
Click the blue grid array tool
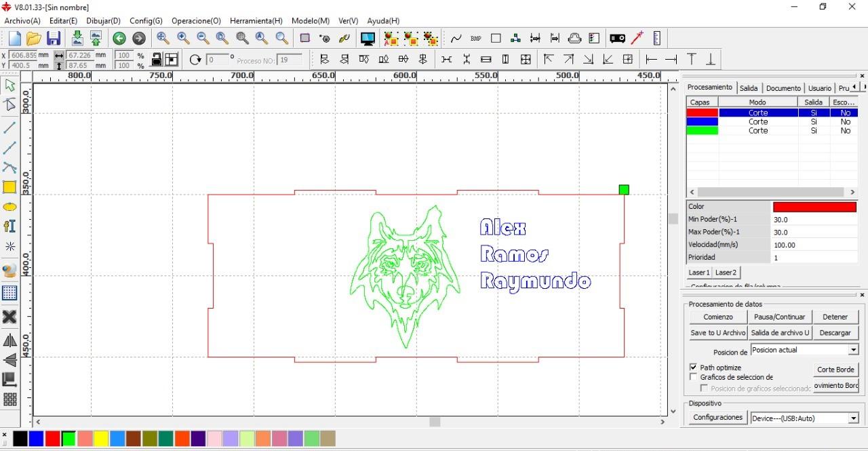pyautogui.click(x=10, y=293)
